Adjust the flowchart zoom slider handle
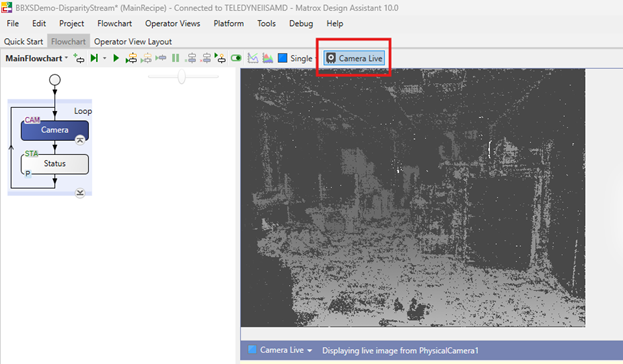 182,76
